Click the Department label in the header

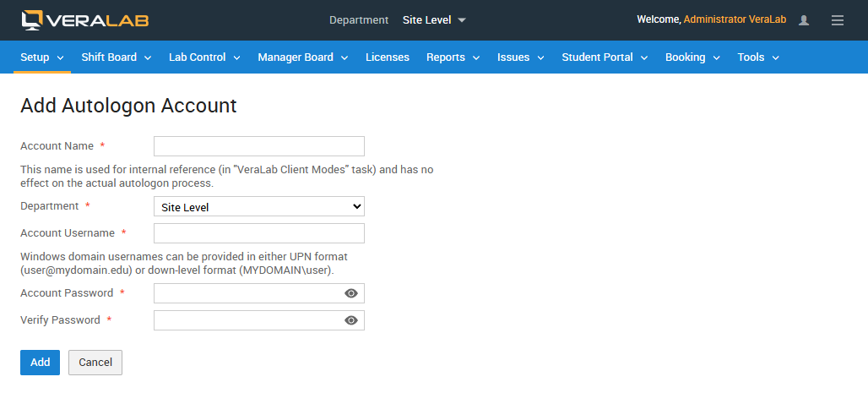(359, 20)
